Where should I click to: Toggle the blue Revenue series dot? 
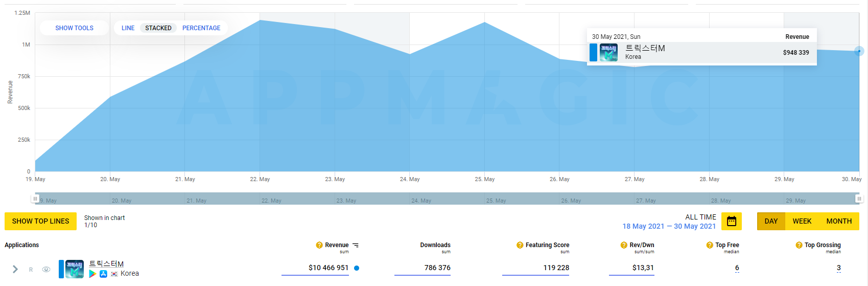pos(357,268)
